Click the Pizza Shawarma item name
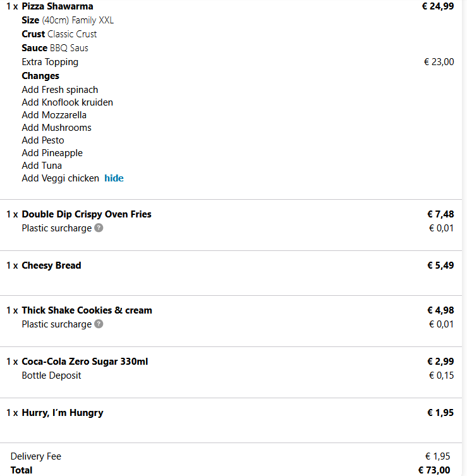 pyautogui.click(x=57, y=6)
